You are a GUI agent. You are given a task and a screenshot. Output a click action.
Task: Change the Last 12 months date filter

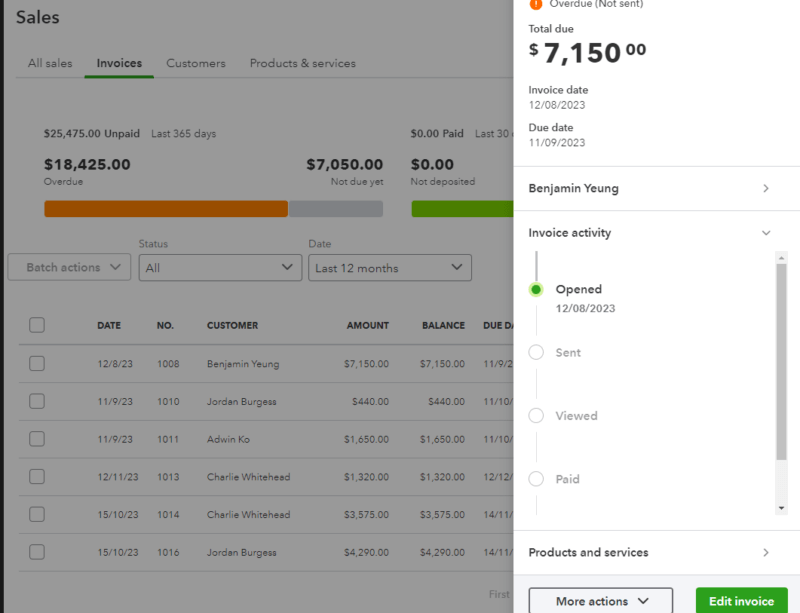pos(390,267)
